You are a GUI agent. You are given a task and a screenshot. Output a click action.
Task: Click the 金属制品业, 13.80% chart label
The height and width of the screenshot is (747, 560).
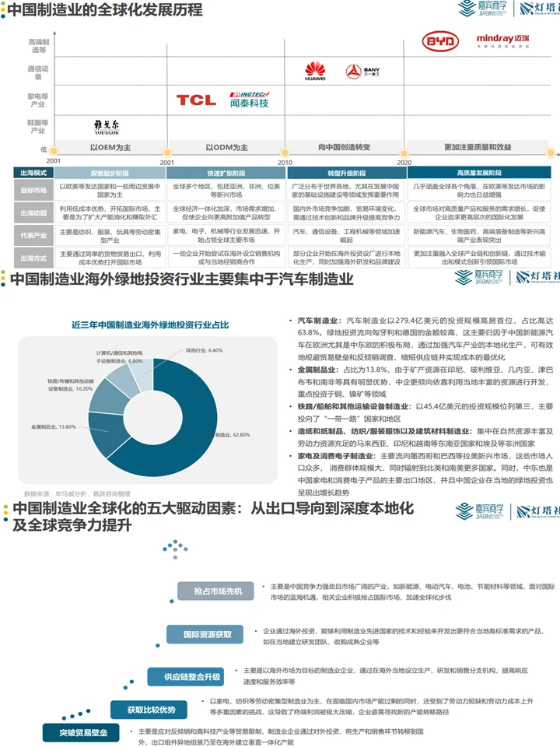54,426
